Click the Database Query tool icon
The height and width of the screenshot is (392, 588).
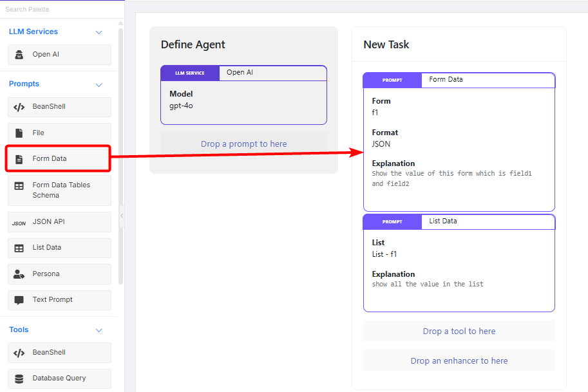point(19,378)
